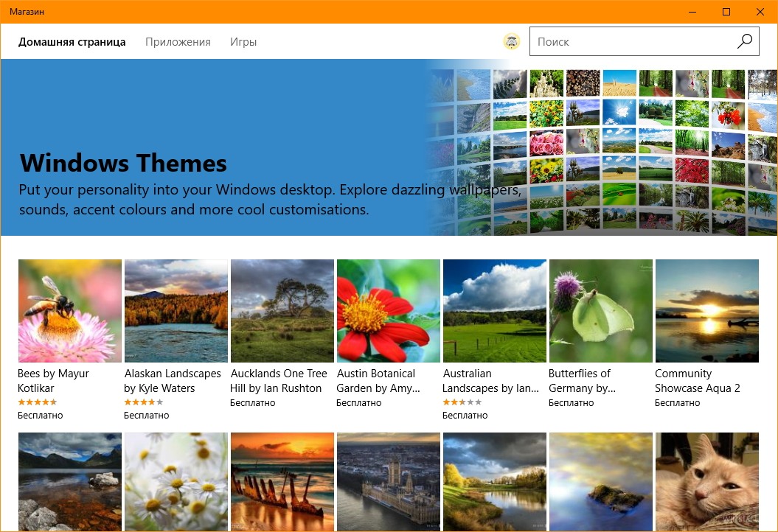Open Australian Landscapes theme thumbnail
Screen dimensions: 778x532
pyautogui.click(x=495, y=311)
